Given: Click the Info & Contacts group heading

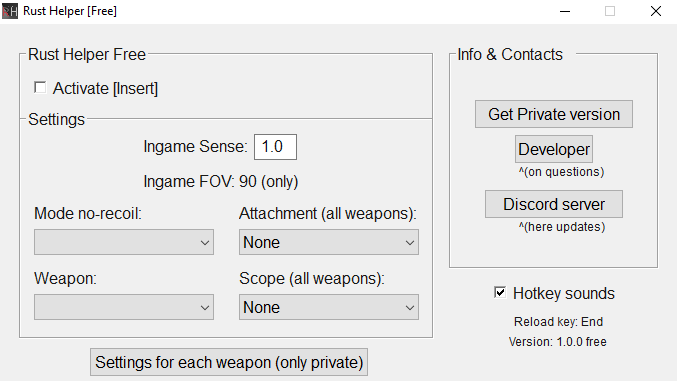Looking at the screenshot, I should pos(510,54).
